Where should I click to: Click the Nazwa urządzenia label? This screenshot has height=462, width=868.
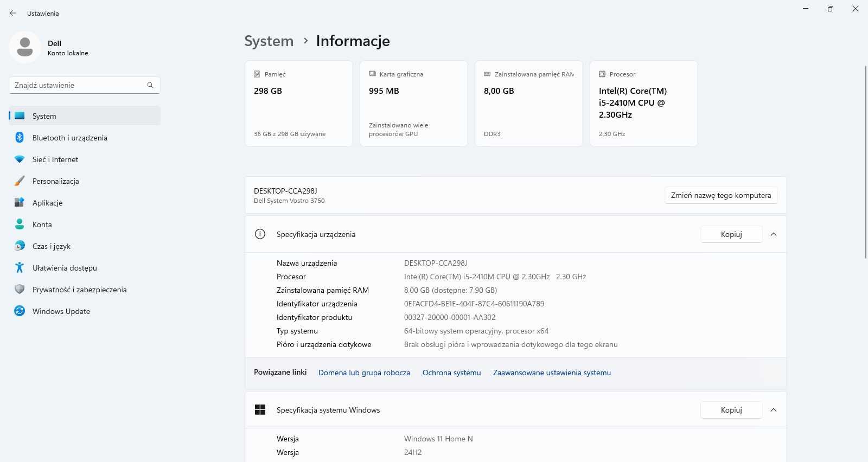coord(307,263)
